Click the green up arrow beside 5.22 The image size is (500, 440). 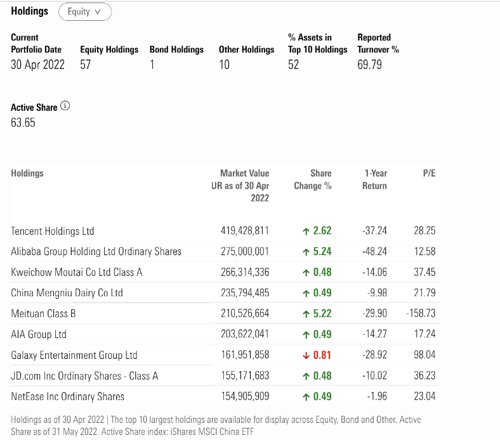[306, 314]
